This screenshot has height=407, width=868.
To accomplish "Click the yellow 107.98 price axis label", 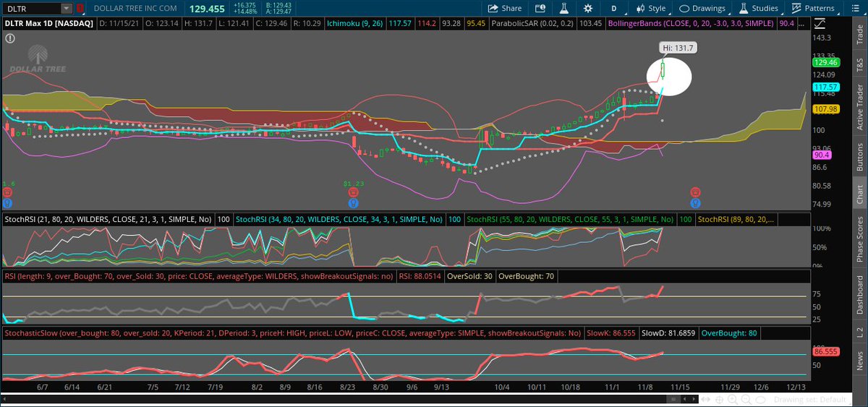I will tap(825, 109).
